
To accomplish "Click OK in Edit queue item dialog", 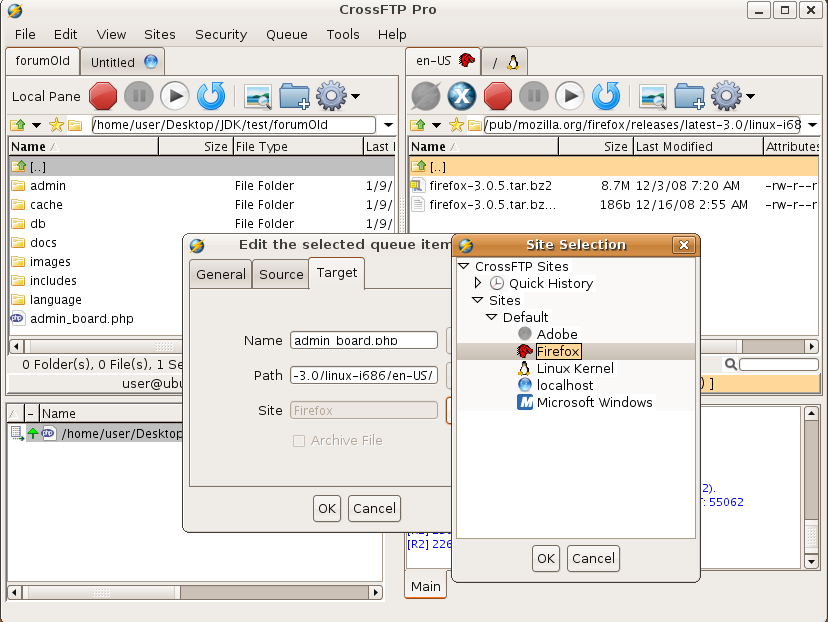I will click(x=327, y=508).
